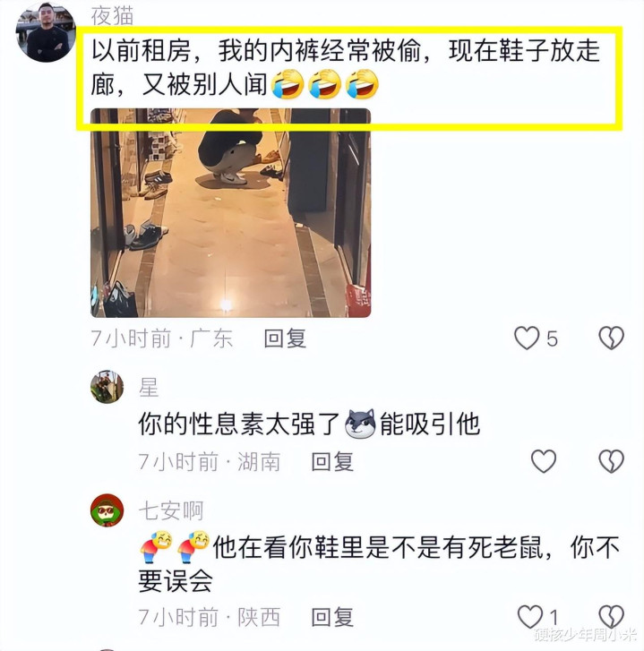Dislike 夜猫's comment with broken heart

click(611, 338)
